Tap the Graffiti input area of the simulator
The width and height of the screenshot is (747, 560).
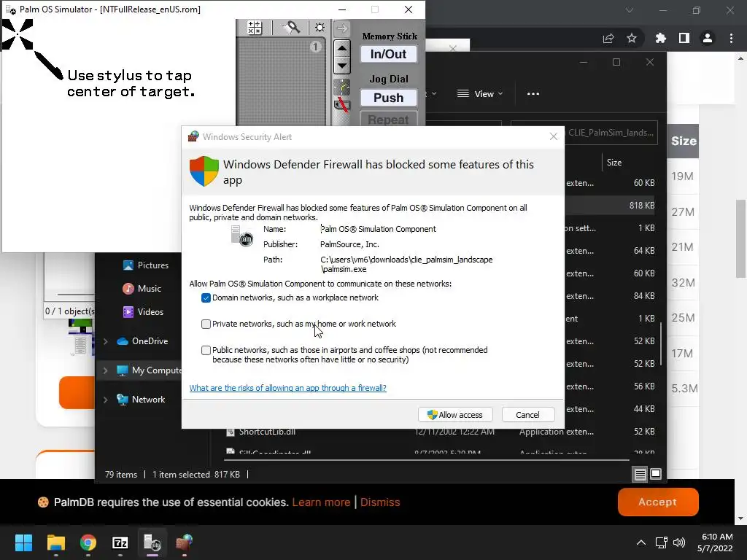pos(281,81)
